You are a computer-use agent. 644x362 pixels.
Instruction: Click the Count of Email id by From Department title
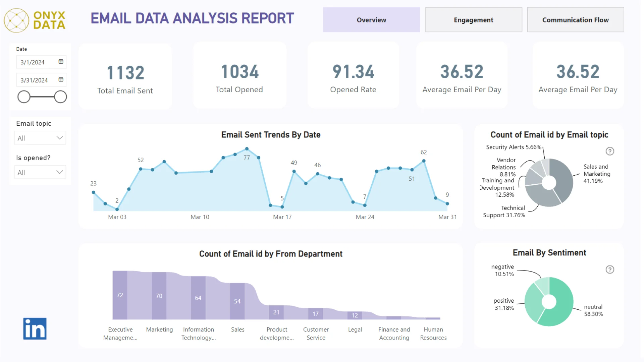point(271,254)
